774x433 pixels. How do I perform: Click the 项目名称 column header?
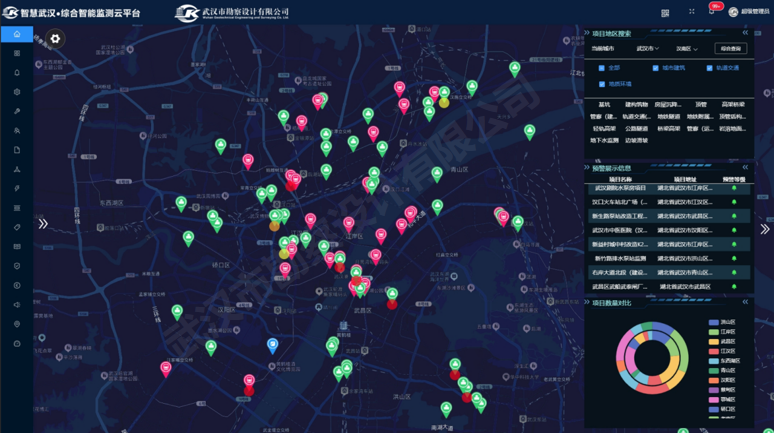click(620, 180)
